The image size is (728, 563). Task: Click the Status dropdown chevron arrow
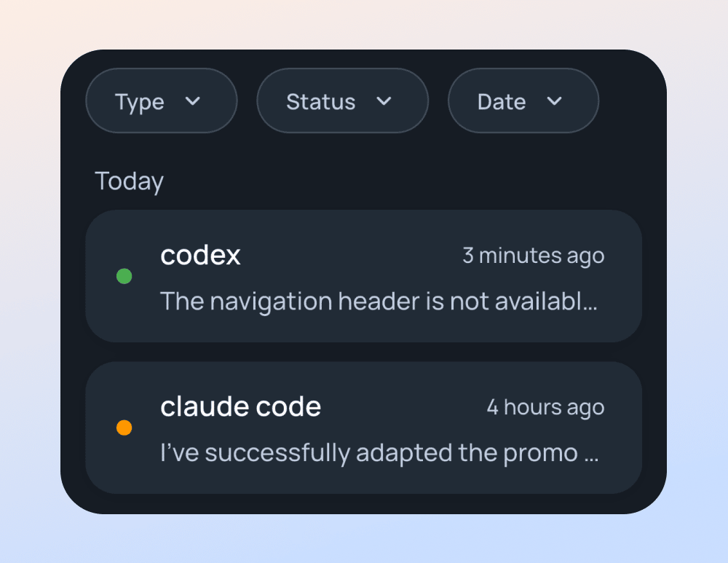(x=385, y=102)
